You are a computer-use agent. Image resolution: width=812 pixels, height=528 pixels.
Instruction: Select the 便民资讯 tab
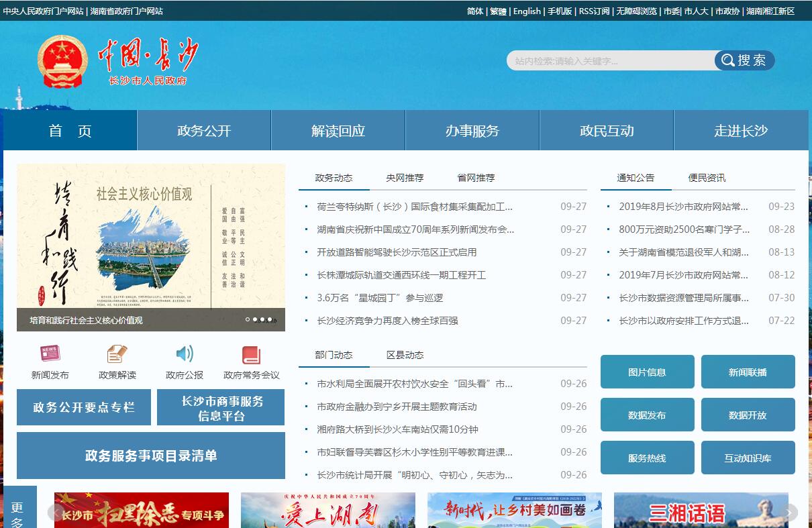[x=707, y=178]
